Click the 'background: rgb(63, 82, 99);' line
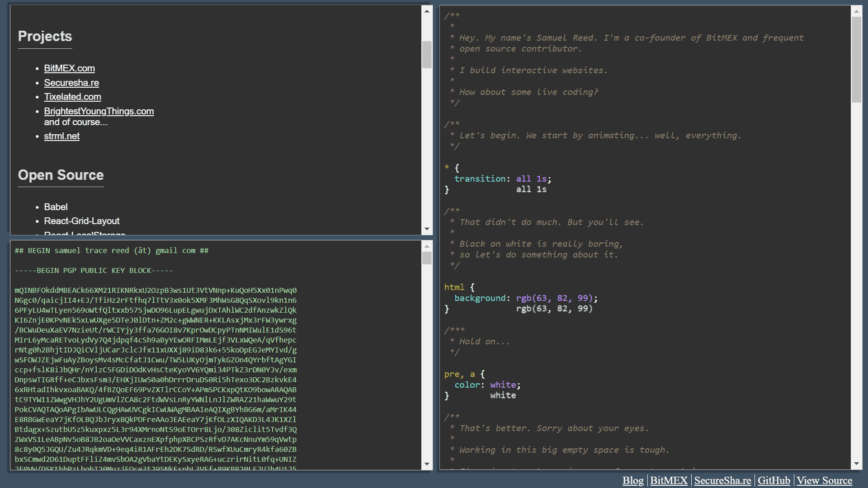 [x=526, y=298]
